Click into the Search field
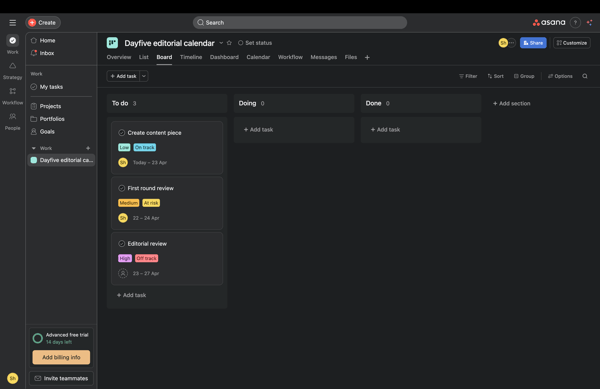Screen dimensions: 600x389 coord(300,23)
